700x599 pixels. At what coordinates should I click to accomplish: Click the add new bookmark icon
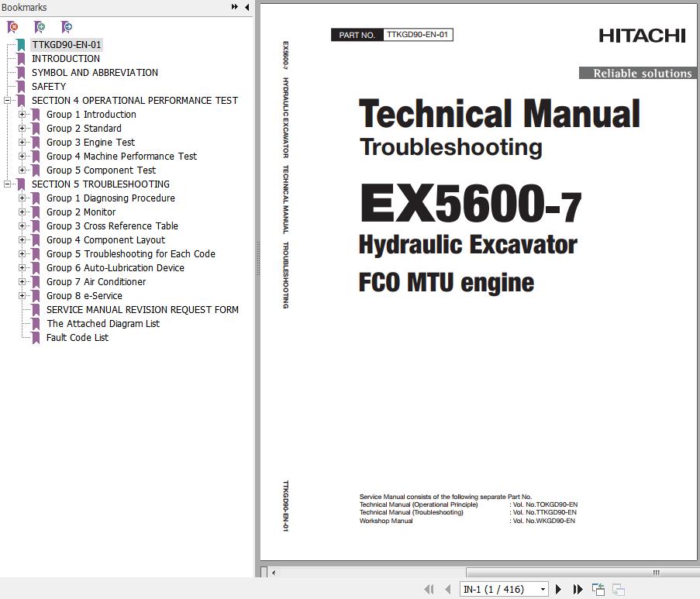point(40,27)
